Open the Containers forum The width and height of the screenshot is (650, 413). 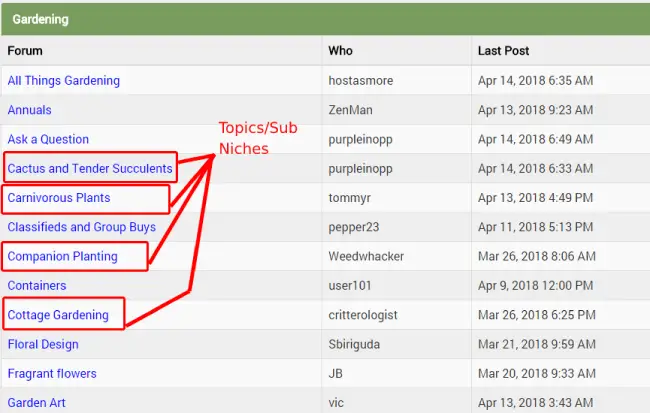[x=37, y=286]
